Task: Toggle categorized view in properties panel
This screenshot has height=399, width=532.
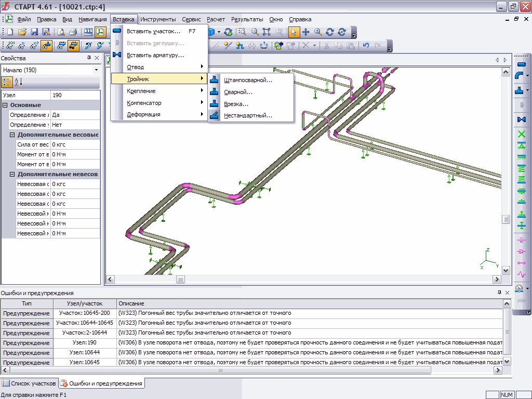Action: click(7, 82)
